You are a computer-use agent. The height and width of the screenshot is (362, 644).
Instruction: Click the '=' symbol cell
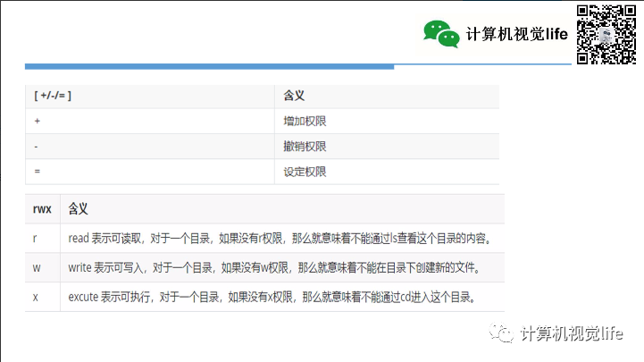point(150,172)
